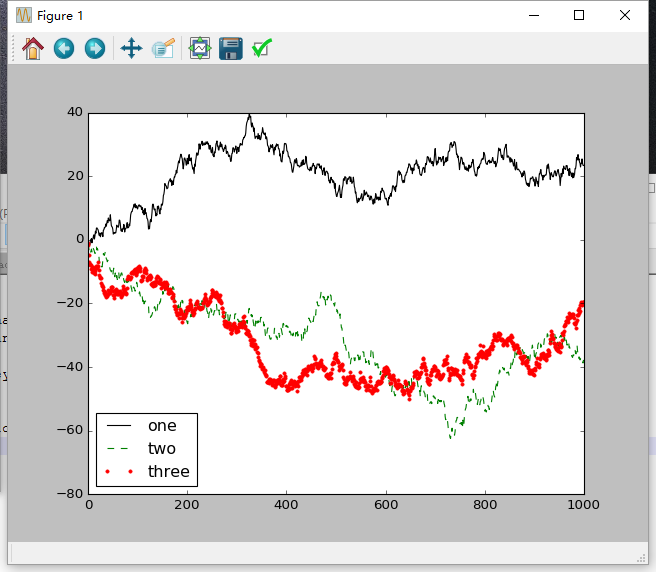
Task: Reset the plot to home view
Action: 33,49
